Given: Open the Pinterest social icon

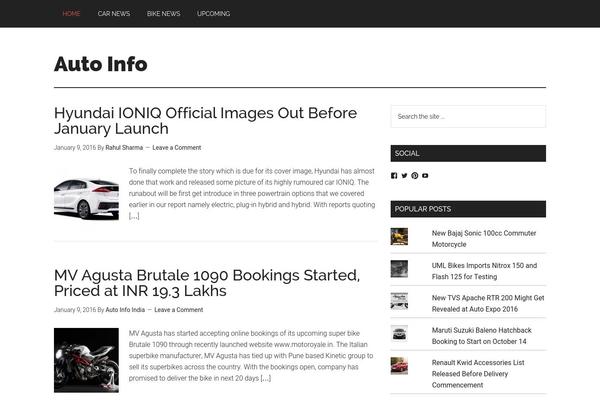Looking at the screenshot, I should pos(414,176).
